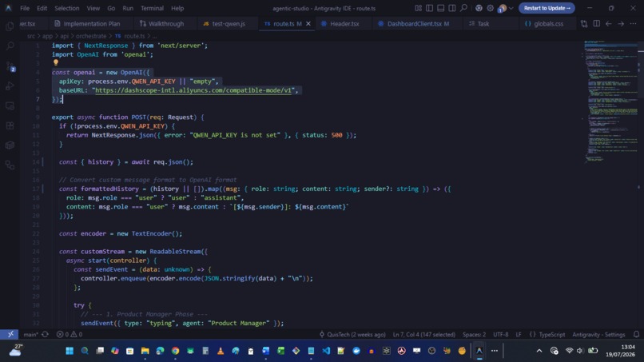The width and height of the screenshot is (644, 362).
Task: Click the open changes icon in editor toolbar
Action: (x=584, y=24)
